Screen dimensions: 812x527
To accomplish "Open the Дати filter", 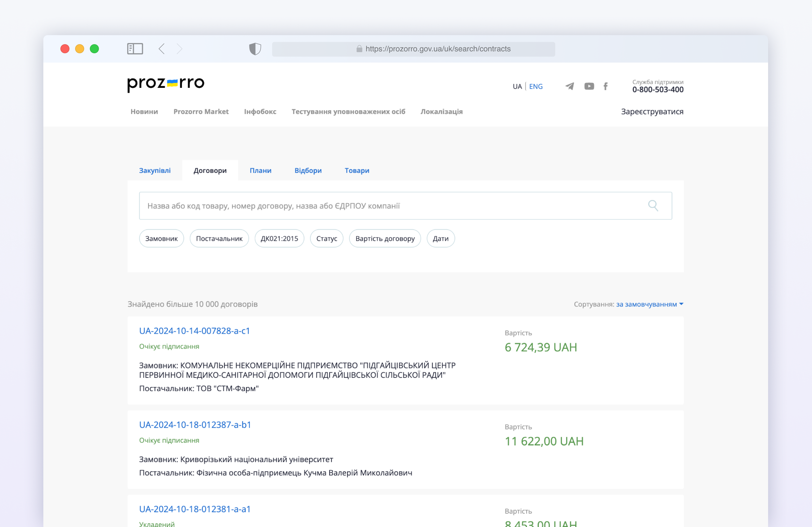I will click(441, 238).
